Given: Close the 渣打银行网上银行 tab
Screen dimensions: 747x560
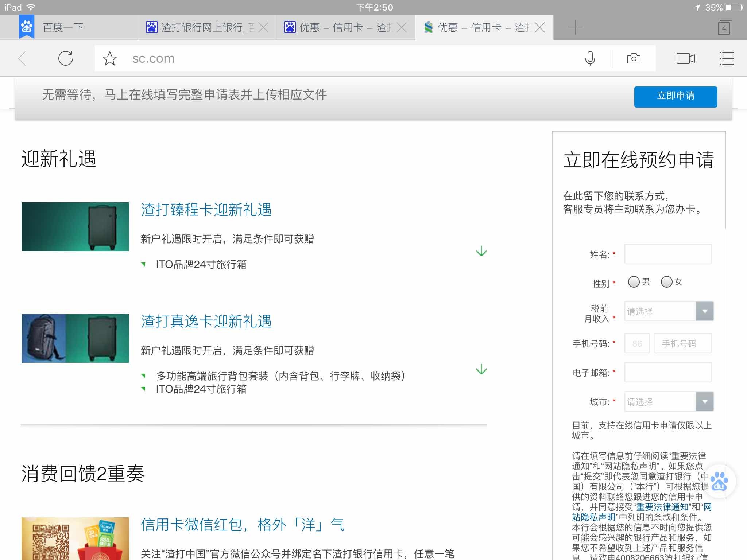Looking at the screenshot, I should click(263, 27).
